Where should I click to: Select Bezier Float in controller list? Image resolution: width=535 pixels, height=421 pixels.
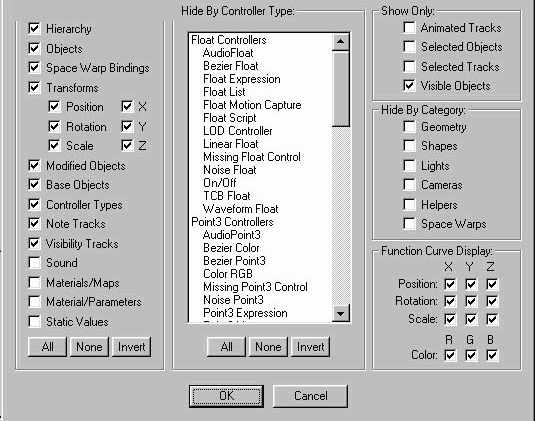(231, 66)
